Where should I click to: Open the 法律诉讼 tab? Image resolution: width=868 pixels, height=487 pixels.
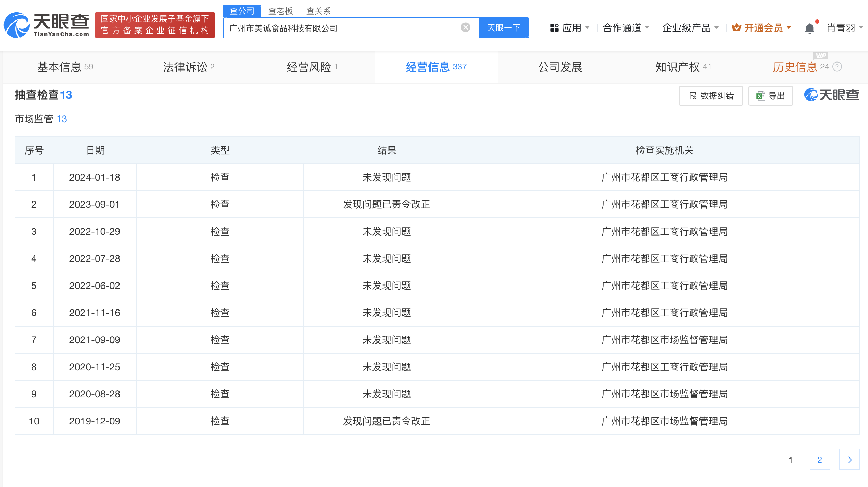click(188, 67)
